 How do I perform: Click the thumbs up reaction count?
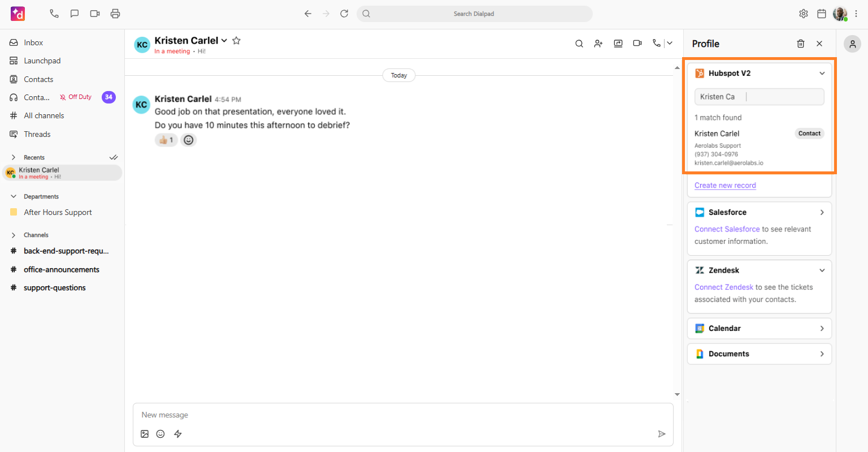coord(166,140)
